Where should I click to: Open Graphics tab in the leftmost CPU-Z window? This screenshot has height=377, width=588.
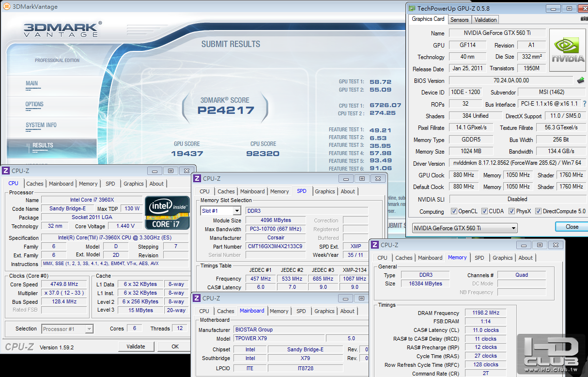[x=134, y=184]
